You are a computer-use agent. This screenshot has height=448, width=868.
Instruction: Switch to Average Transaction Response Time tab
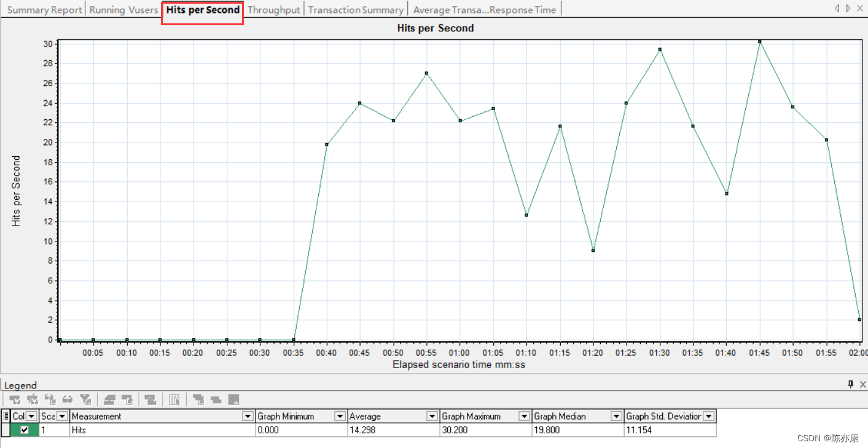pyautogui.click(x=485, y=10)
